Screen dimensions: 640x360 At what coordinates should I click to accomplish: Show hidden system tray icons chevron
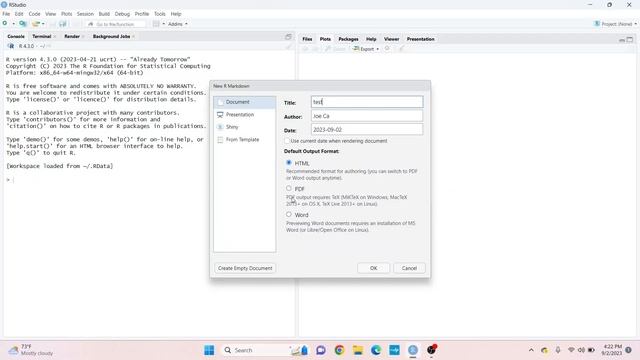[x=531, y=350]
